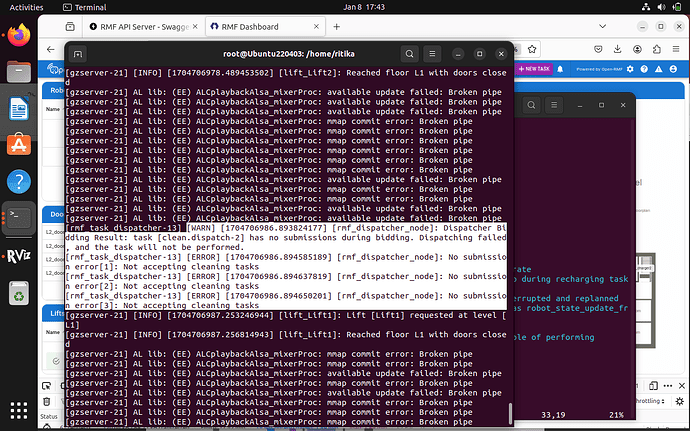Viewport: 690px width, 431px height.
Task: Open Files manager from the dock
Action: tap(19, 71)
